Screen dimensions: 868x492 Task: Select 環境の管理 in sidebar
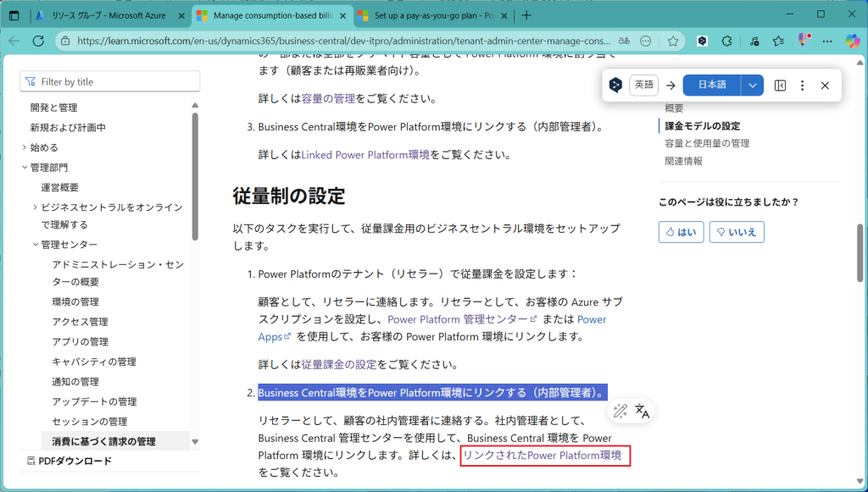click(x=75, y=301)
